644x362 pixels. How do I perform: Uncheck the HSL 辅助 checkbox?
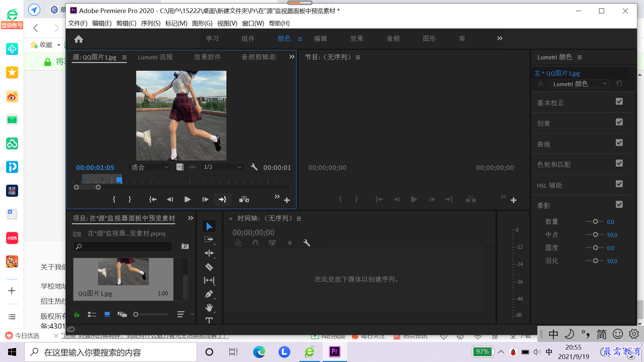point(619,184)
